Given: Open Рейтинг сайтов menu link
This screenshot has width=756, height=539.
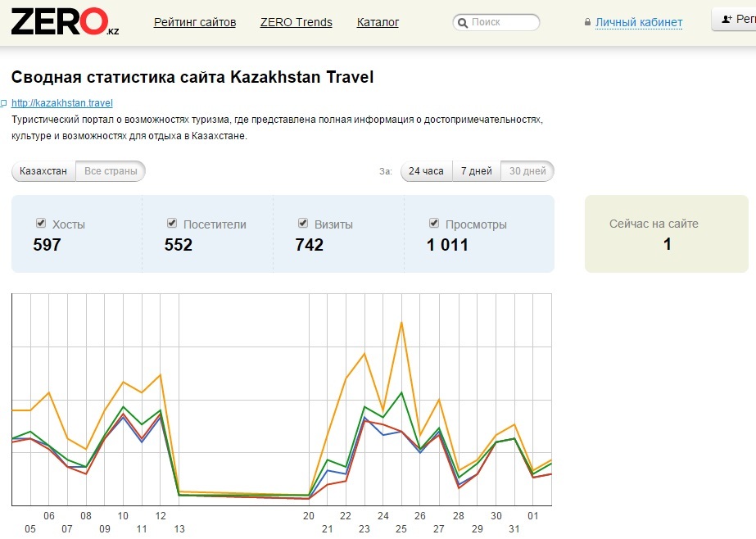Looking at the screenshot, I should (195, 22).
